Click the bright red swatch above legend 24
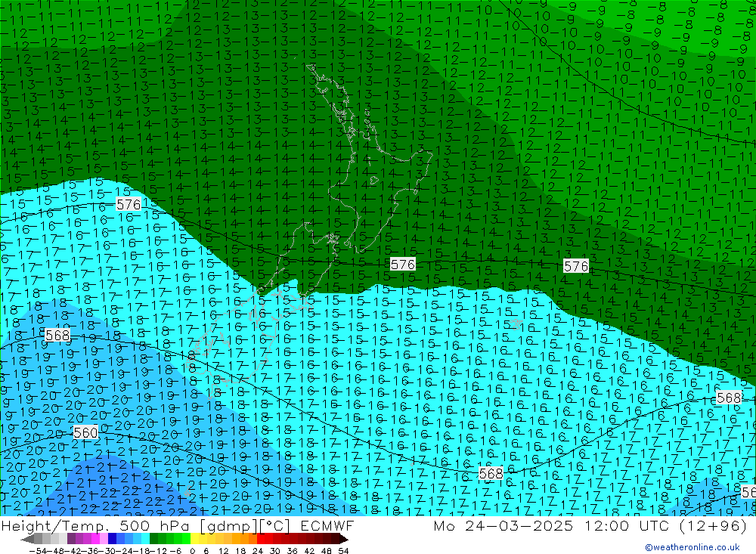756x554 pixels. tap(261, 539)
